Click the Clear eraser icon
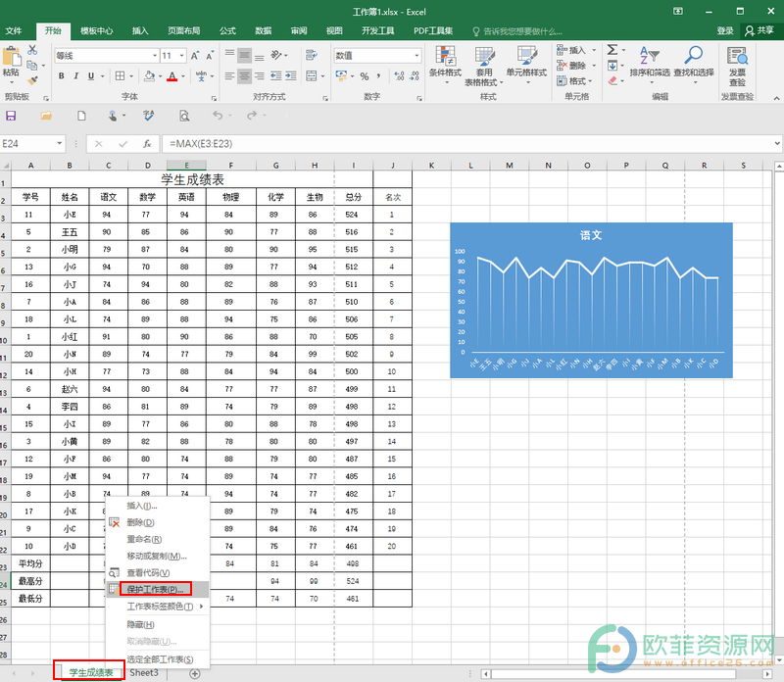 pos(613,80)
